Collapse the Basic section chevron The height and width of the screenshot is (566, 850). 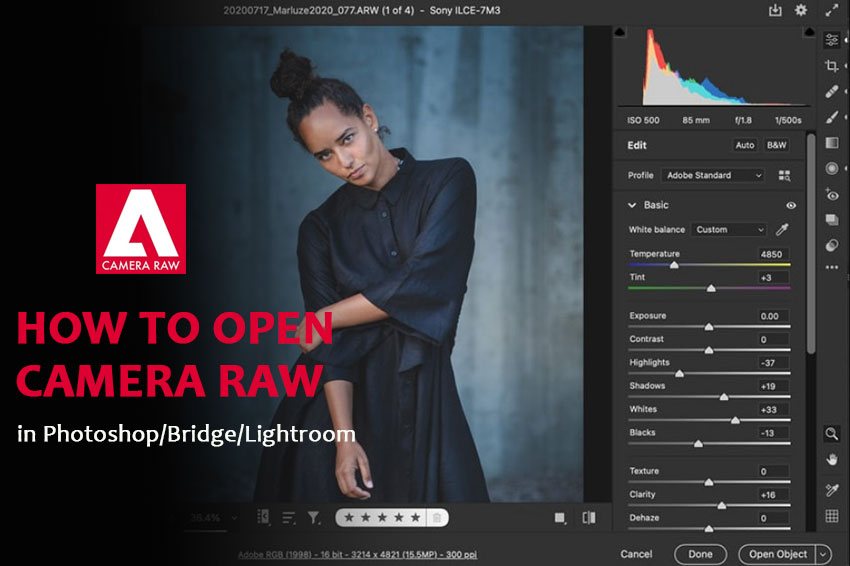click(x=632, y=205)
